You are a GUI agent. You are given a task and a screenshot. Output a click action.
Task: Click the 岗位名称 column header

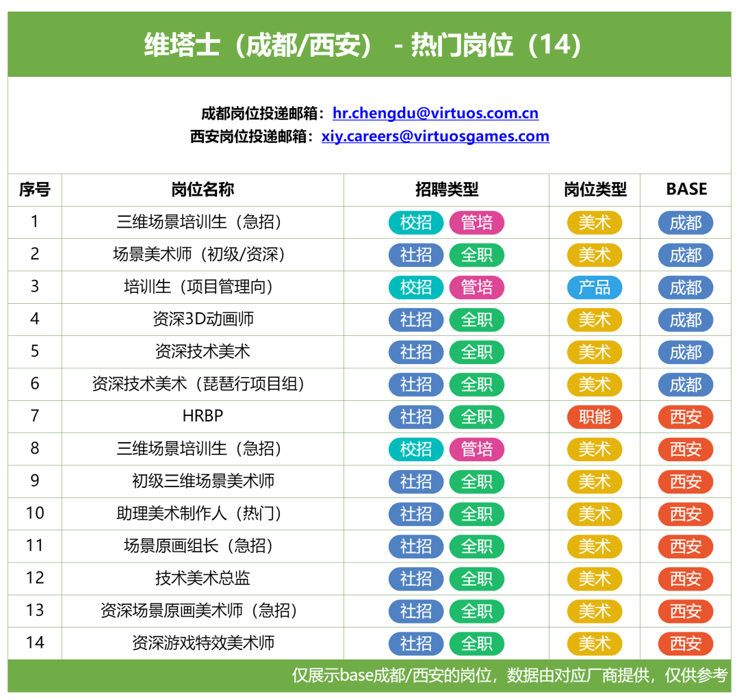point(203,190)
